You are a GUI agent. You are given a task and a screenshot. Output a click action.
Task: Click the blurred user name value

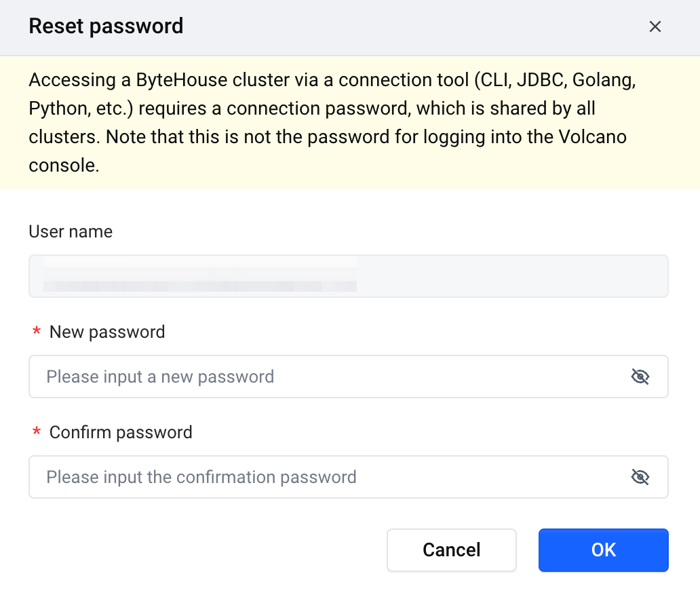[x=200, y=274]
